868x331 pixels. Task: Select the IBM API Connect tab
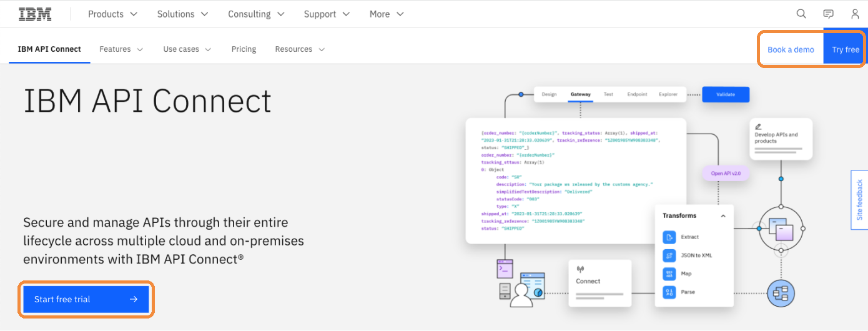(49, 49)
